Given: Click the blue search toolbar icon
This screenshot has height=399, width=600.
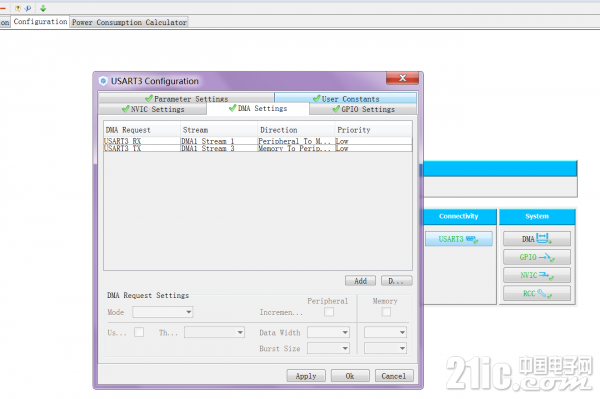Looking at the screenshot, I should [28, 8].
